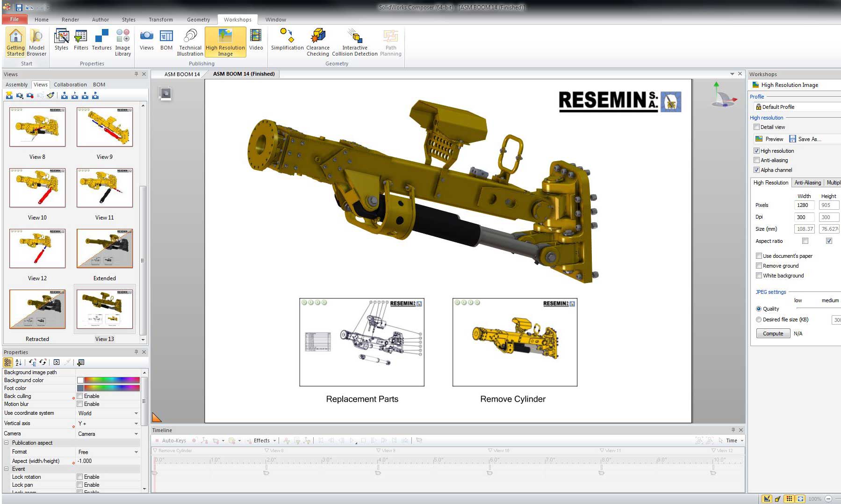
Task: Open the Technical Illustration workshop
Action: (x=190, y=42)
